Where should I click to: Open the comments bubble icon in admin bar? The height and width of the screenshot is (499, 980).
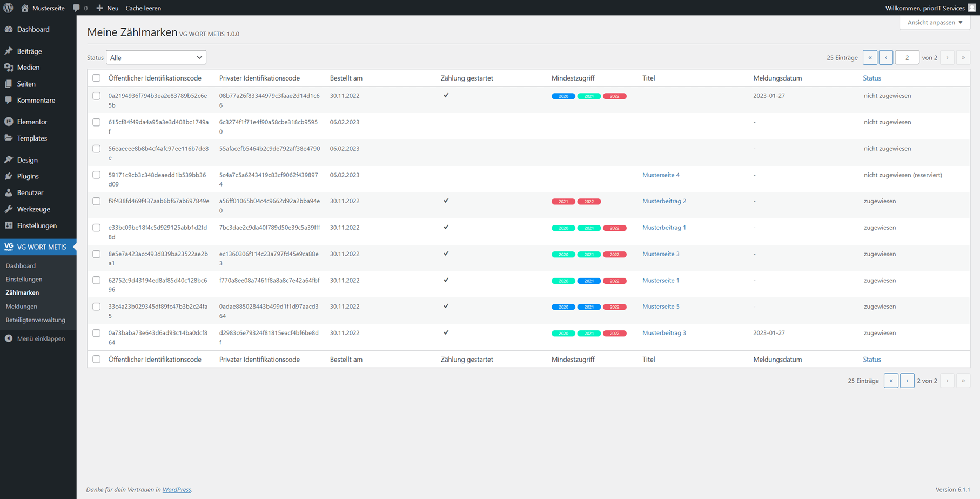[76, 8]
